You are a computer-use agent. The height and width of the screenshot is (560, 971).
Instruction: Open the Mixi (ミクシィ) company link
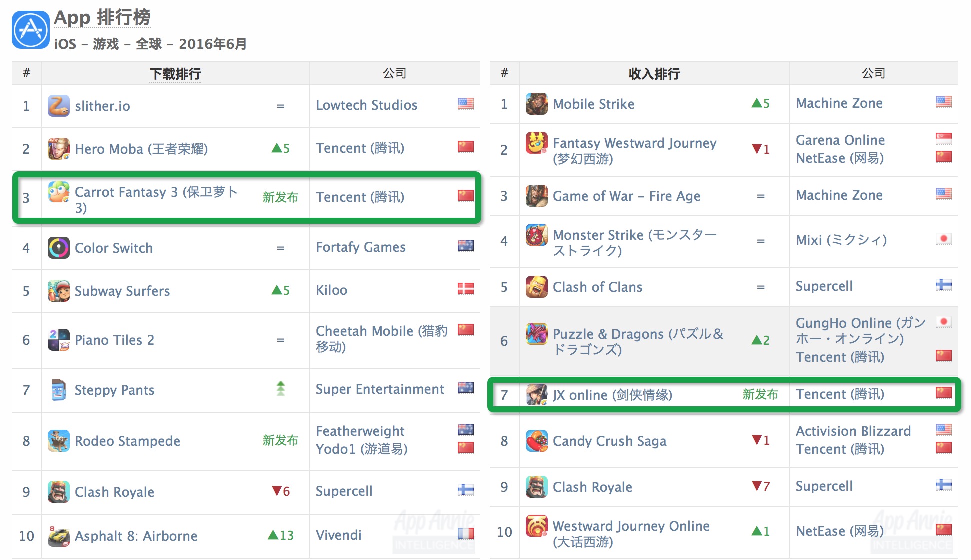[841, 240]
